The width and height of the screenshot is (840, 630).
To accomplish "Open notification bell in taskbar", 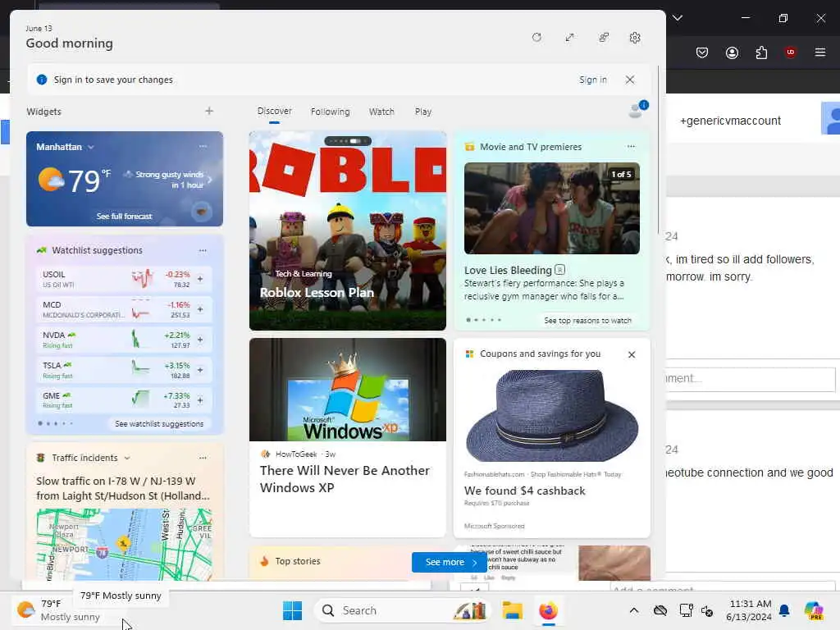I will 784,610.
